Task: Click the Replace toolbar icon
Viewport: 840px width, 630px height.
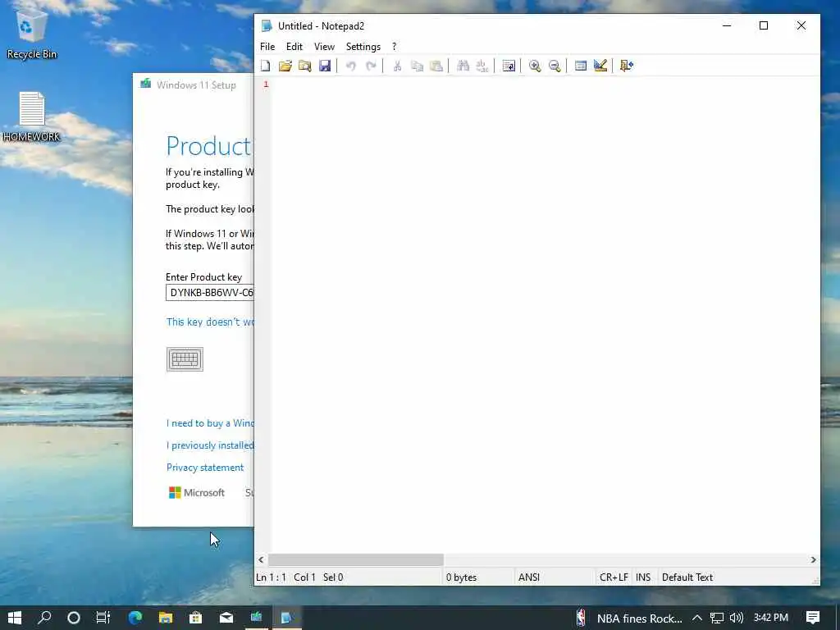Action: point(482,66)
